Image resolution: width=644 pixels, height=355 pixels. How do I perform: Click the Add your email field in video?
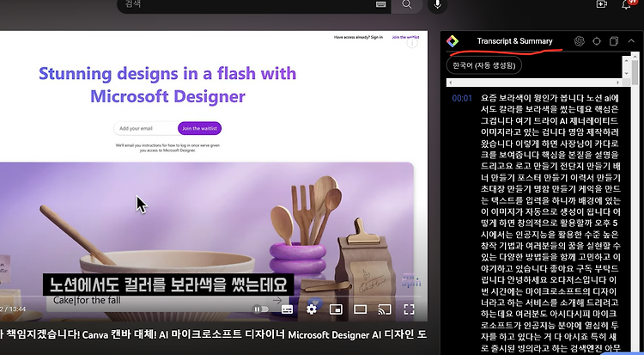tap(145, 128)
